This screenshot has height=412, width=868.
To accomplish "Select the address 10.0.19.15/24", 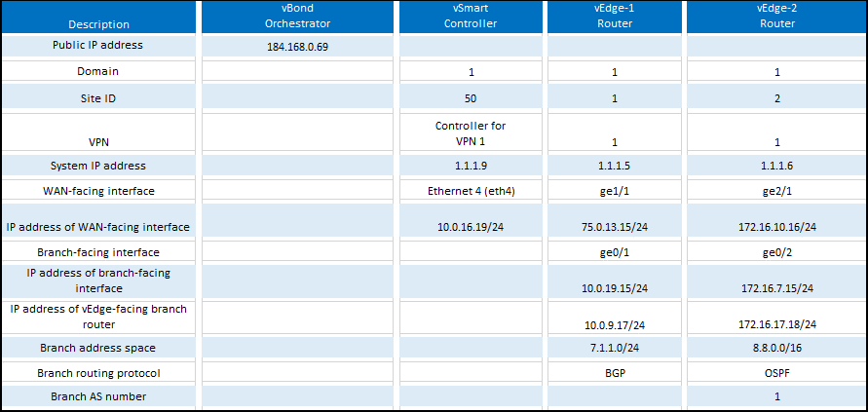I will click(x=615, y=288).
